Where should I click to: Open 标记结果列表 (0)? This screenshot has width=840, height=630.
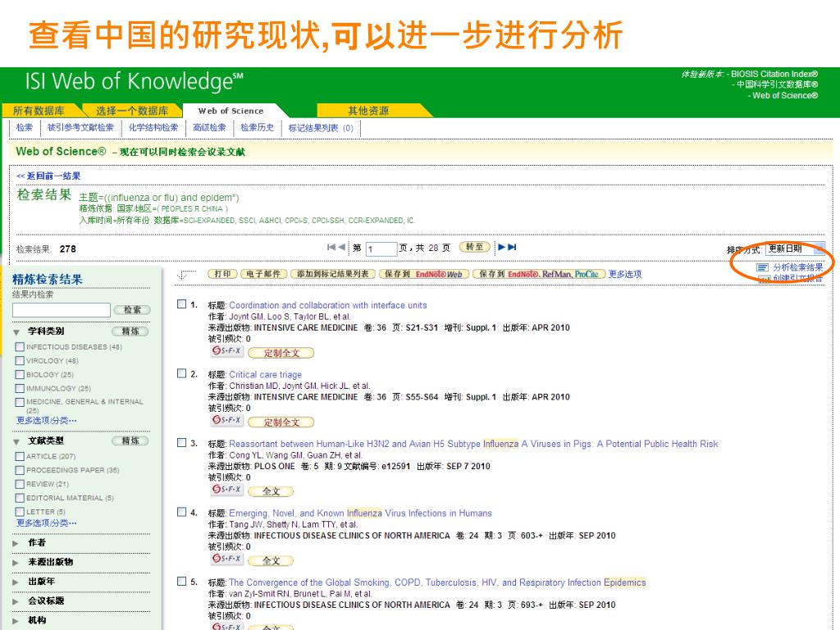[321, 128]
